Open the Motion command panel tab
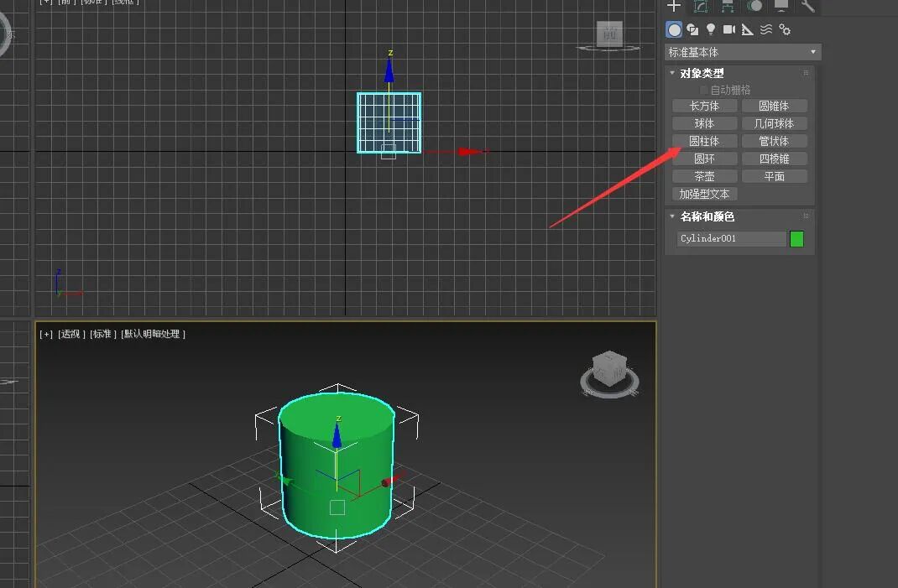The height and width of the screenshot is (588, 898). (x=754, y=6)
